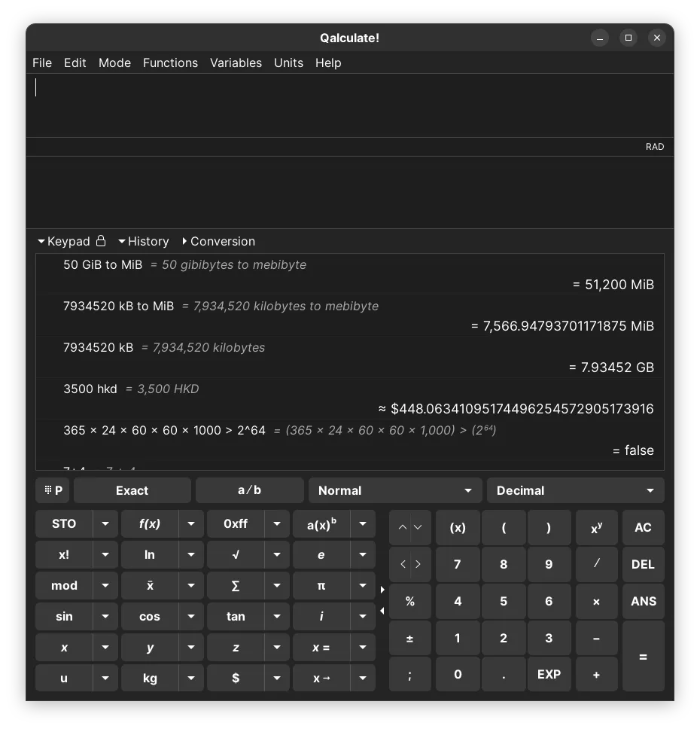Screen dimensions: 700x729
Task: Open the sin button dropdown arrow
Action: click(105, 617)
